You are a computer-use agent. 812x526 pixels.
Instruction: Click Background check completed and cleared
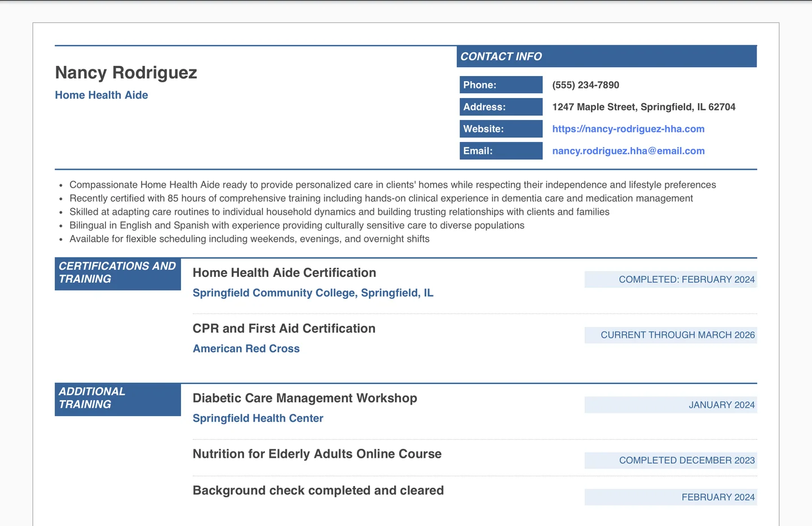[318, 490]
